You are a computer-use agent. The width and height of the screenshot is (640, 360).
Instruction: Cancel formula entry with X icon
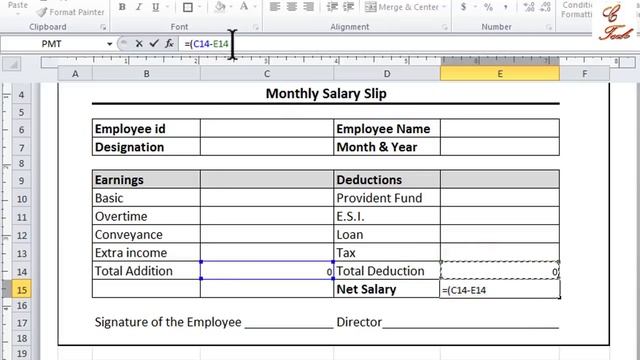[x=139, y=44]
